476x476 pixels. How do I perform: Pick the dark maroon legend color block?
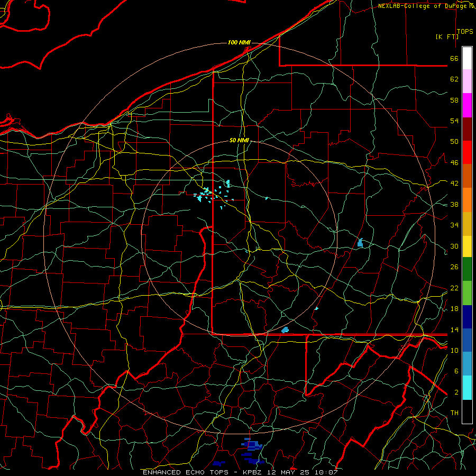tap(467, 129)
